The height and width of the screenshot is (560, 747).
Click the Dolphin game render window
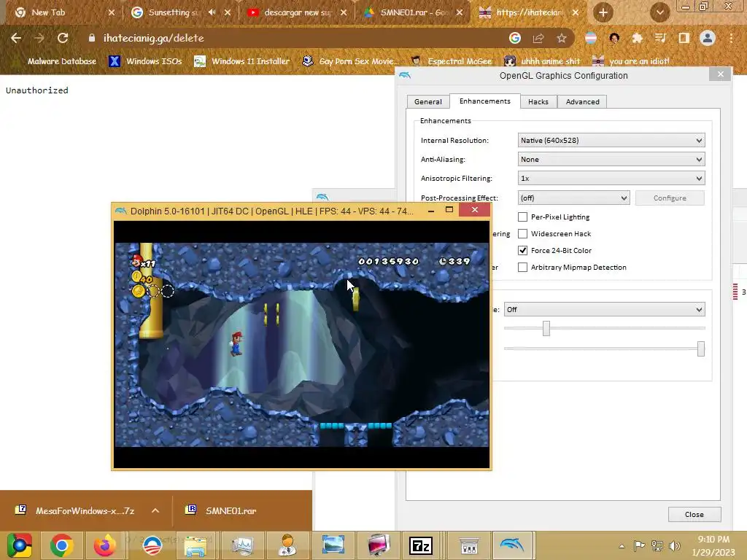[301, 345]
